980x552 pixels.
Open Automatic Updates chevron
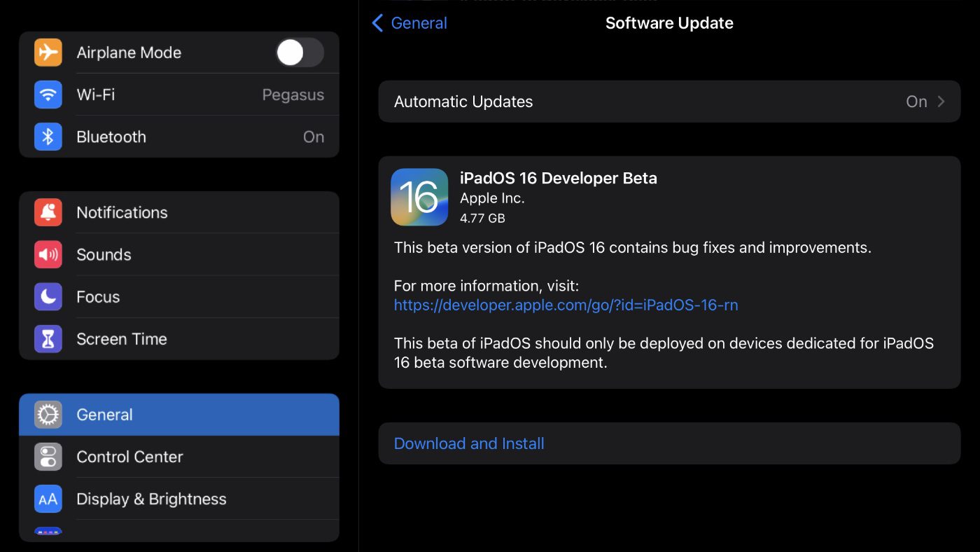941,102
